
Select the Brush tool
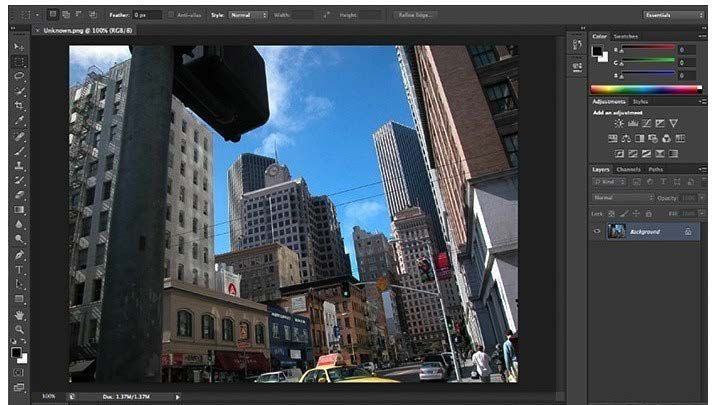point(19,151)
